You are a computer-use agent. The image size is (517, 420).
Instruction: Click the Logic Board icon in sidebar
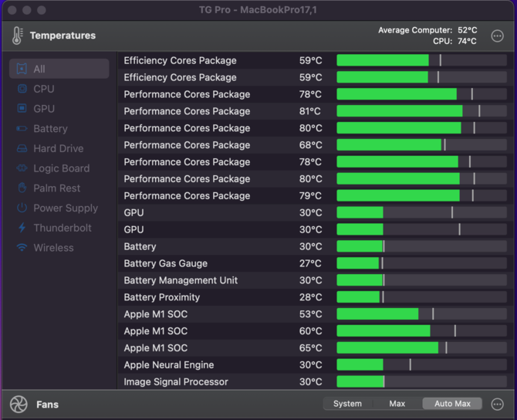(22, 168)
